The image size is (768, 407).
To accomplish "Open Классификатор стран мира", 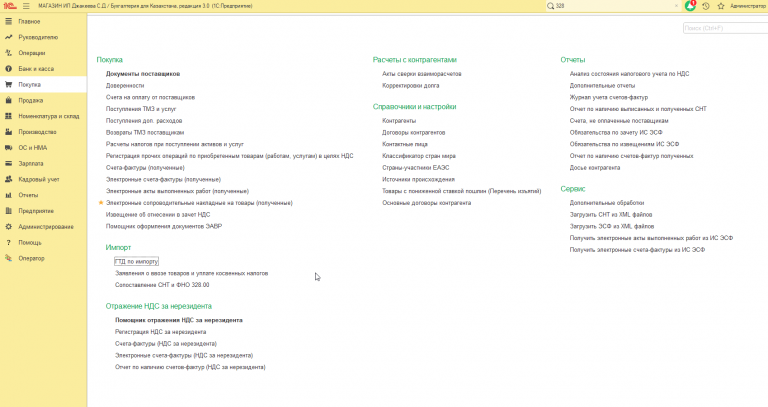I will tap(419, 156).
